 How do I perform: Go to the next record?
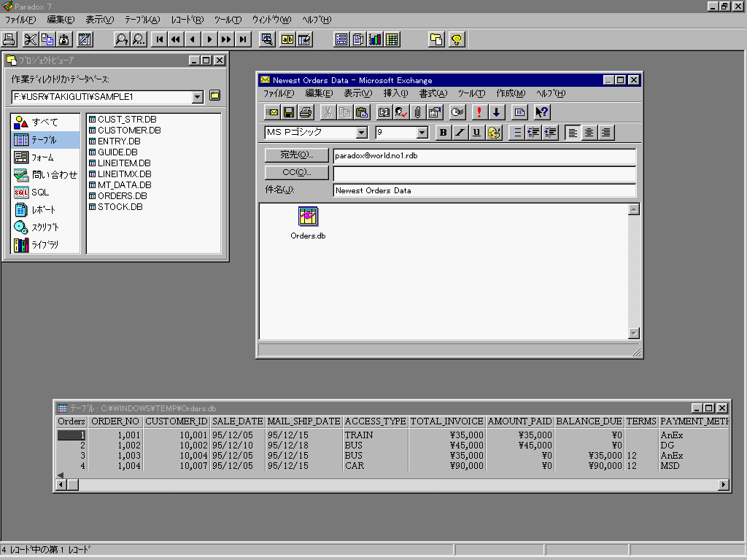209,39
